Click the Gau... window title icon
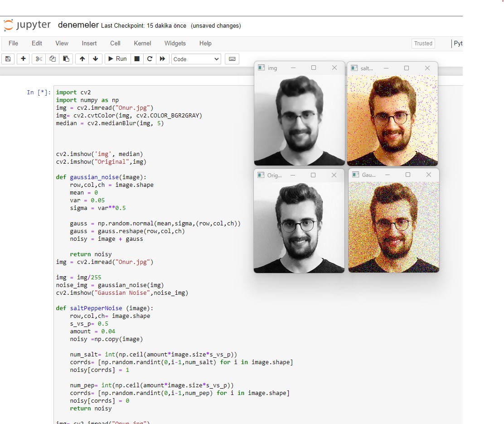The image size is (504, 424). (355, 174)
